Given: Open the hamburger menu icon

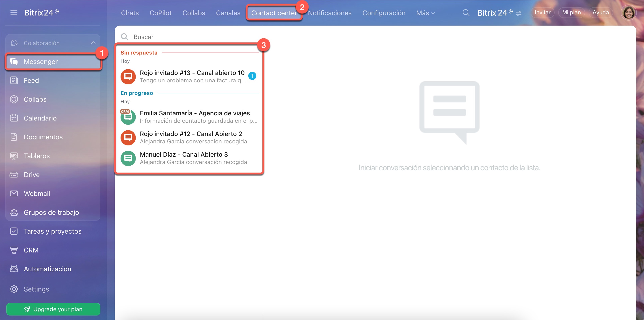Looking at the screenshot, I should (14, 13).
